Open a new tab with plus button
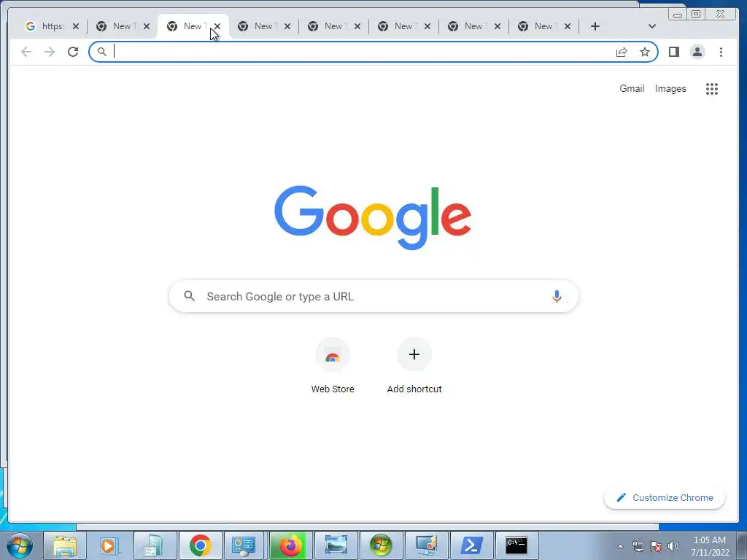Viewport: 747px width, 560px height. [x=595, y=26]
